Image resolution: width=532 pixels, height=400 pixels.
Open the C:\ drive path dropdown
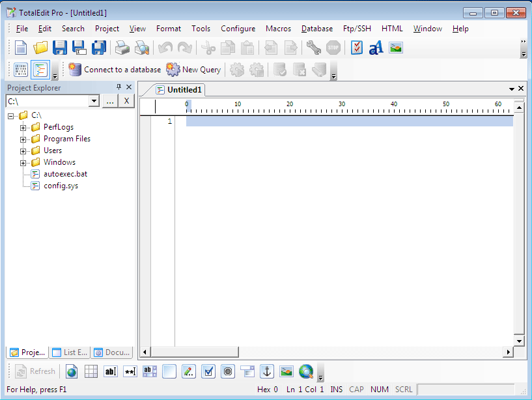pyautogui.click(x=94, y=101)
